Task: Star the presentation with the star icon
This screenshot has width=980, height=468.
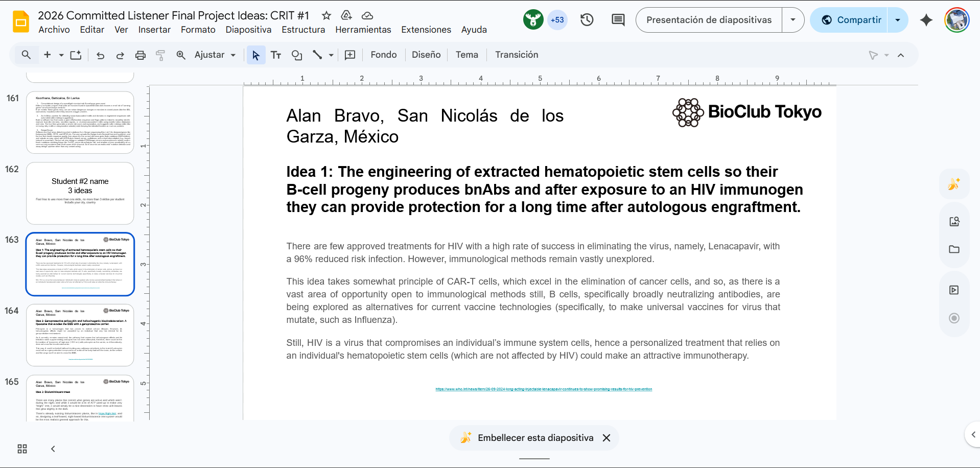Action: click(326, 16)
